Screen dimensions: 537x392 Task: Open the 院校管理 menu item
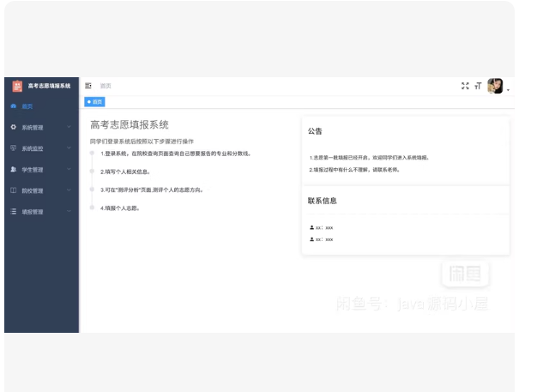(41, 190)
